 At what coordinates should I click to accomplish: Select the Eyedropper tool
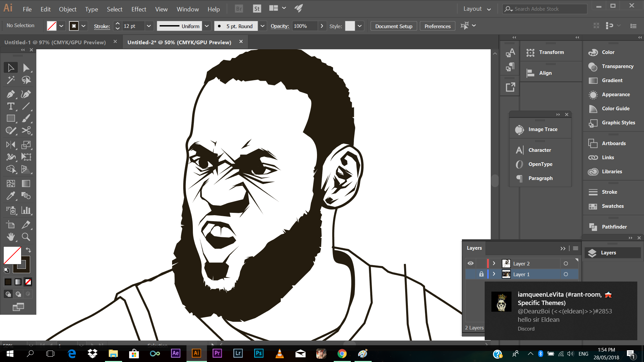pyautogui.click(x=11, y=196)
